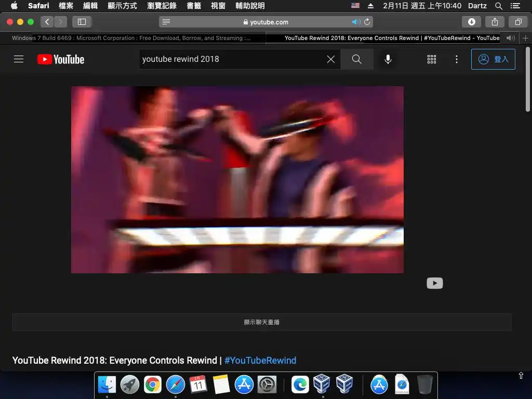Clear the search query with X
532x399 pixels.
pos(331,59)
